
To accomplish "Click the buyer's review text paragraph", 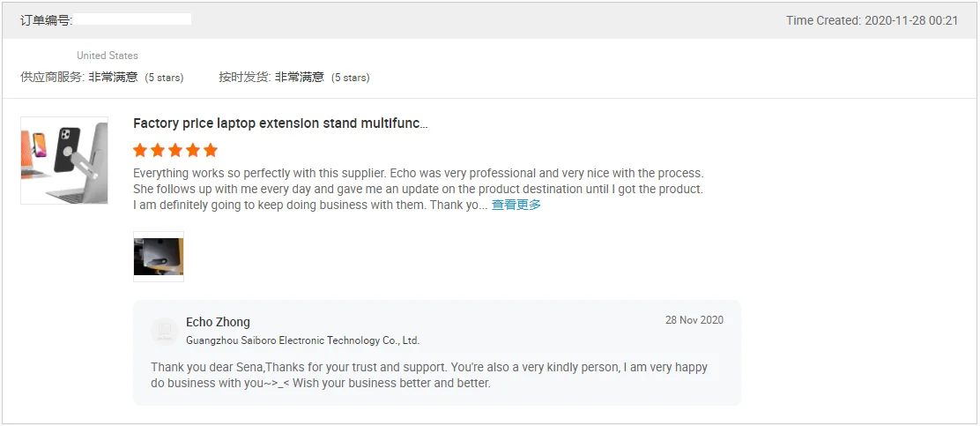I will 419,189.
